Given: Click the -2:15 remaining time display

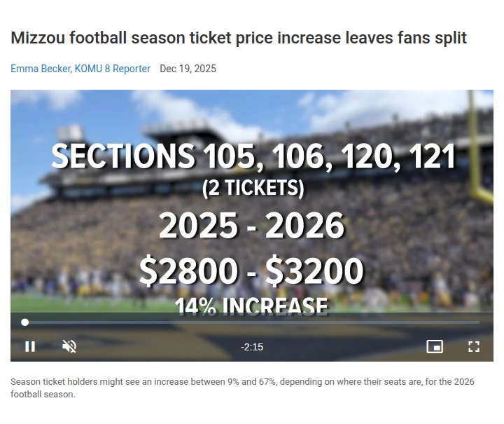Looking at the screenshot, I should coord(252,347).
